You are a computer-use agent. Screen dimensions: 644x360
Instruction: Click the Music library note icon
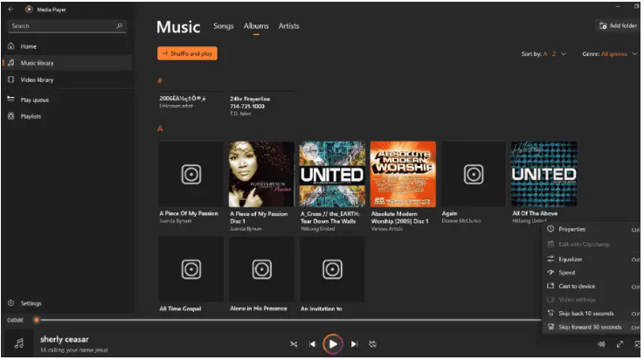click(11, 63)
